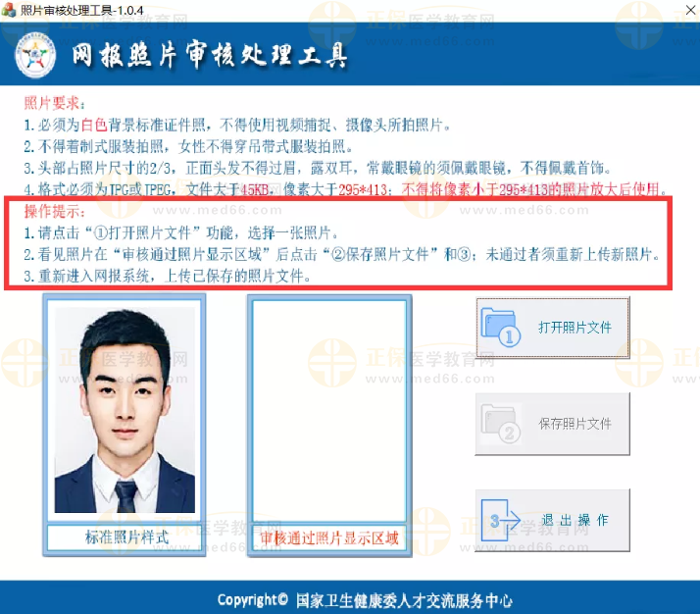Click the greyed-out folder icon numbered 2
The image size is (700, 614).
(x=502, y=424)
